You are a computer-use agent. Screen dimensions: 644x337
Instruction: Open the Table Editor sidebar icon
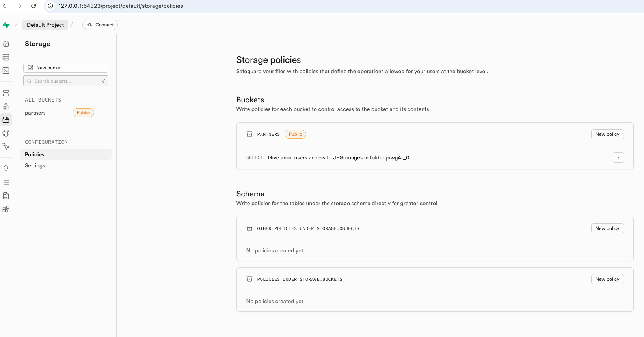(x=6, y=57)
